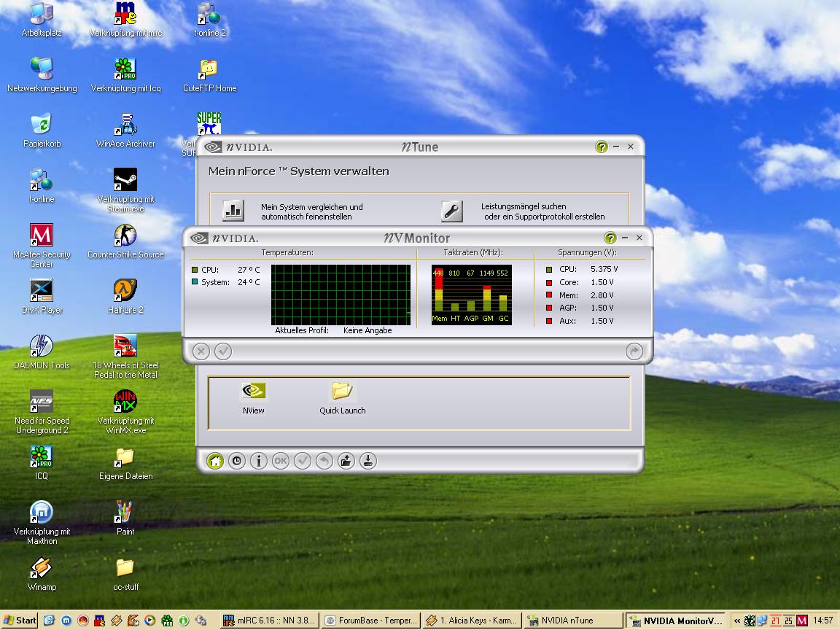Switch to NVIDIA MonitorV taskbar button

pyautogui.click(x=675, y=621)
